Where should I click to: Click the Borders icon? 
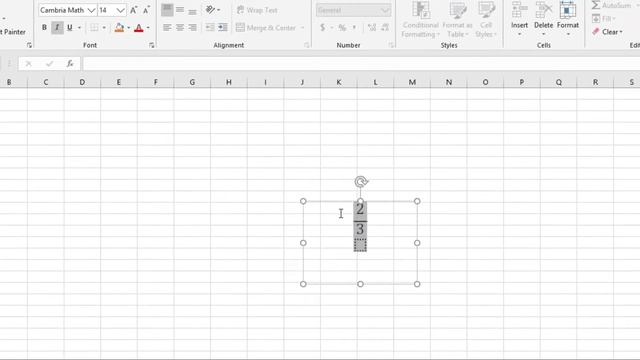click(94, 28)
